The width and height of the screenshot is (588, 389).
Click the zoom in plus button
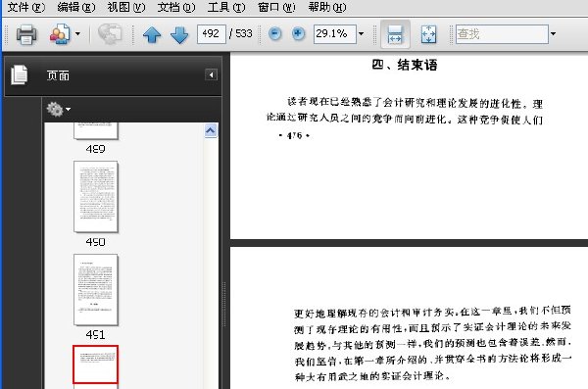click(x=298, y=33)
